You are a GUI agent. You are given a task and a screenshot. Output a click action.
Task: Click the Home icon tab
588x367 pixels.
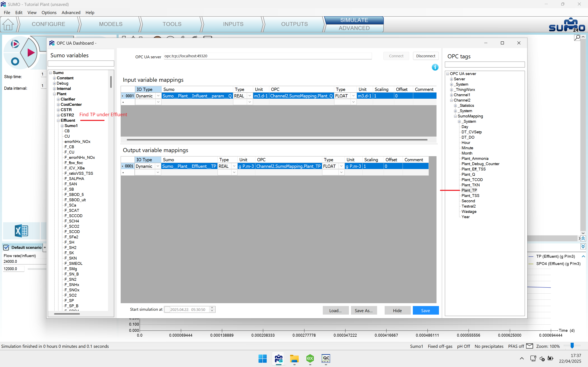[x=8, y=24]
